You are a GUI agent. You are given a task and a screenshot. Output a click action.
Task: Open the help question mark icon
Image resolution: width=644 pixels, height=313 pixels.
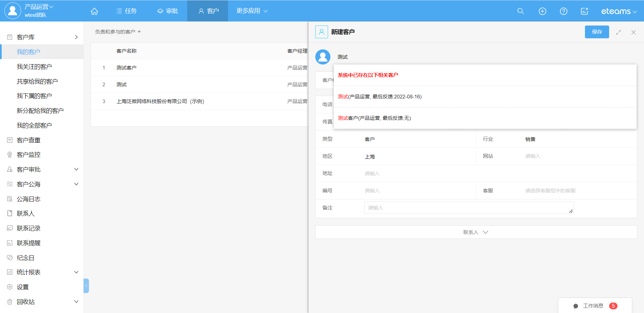point(563,11)
